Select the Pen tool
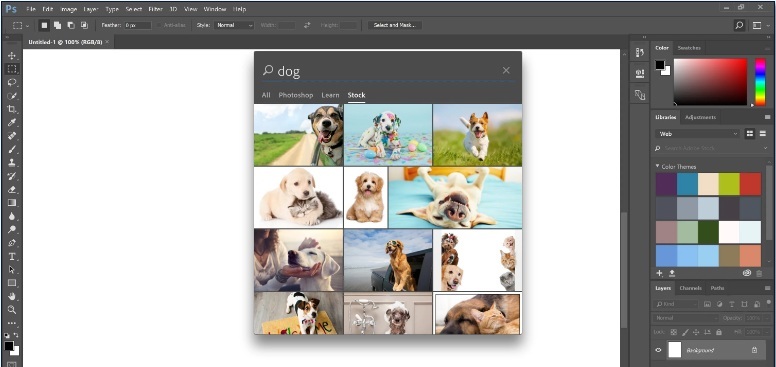 (x=12, y=242)
